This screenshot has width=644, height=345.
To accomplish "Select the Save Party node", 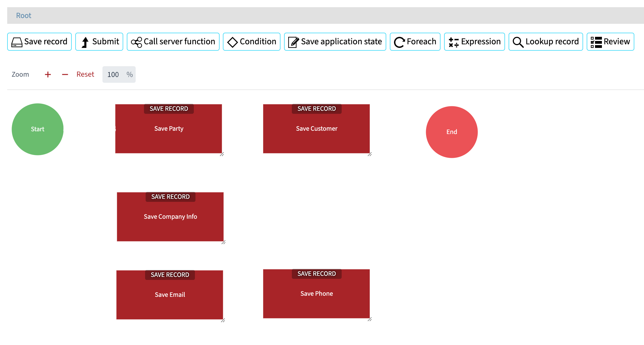I will click(x=168, y=128).
